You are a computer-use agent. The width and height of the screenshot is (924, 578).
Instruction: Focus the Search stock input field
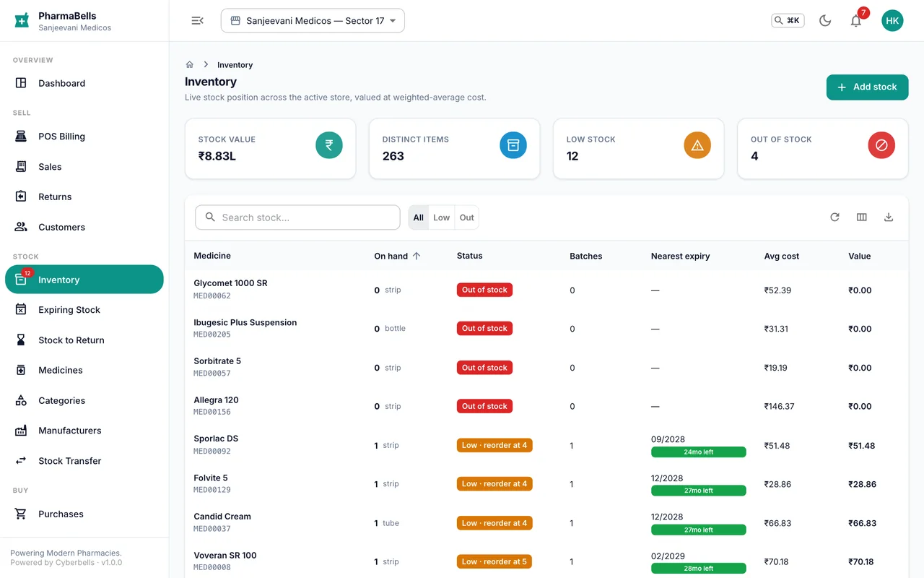[297, 217]
